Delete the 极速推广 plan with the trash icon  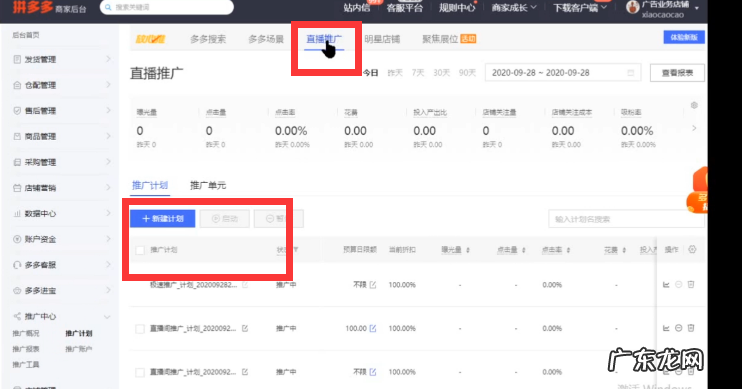point(691,284)
